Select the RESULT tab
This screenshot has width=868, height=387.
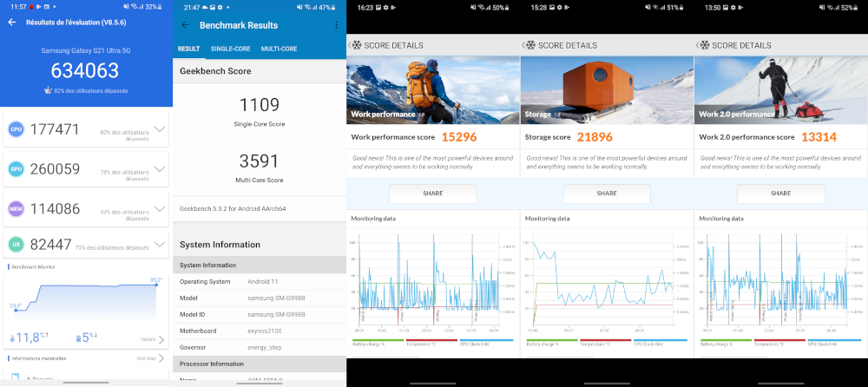coord(188,49)
